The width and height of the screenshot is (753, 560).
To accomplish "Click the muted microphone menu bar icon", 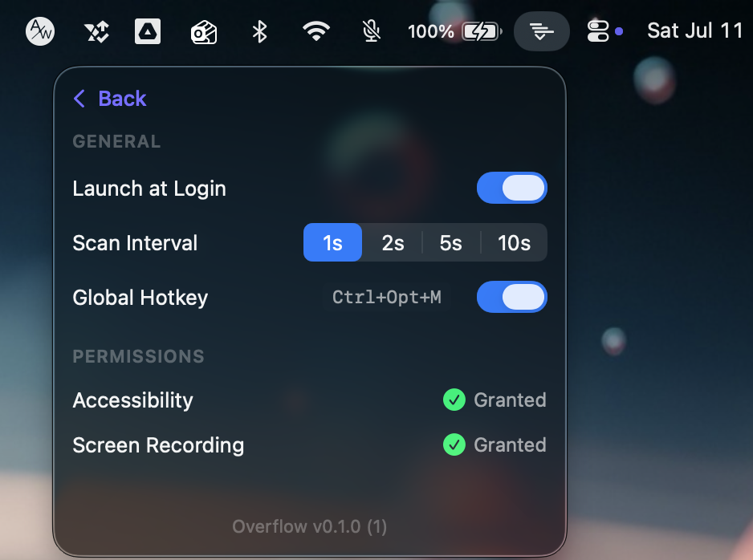I will [x=371, y=31].
